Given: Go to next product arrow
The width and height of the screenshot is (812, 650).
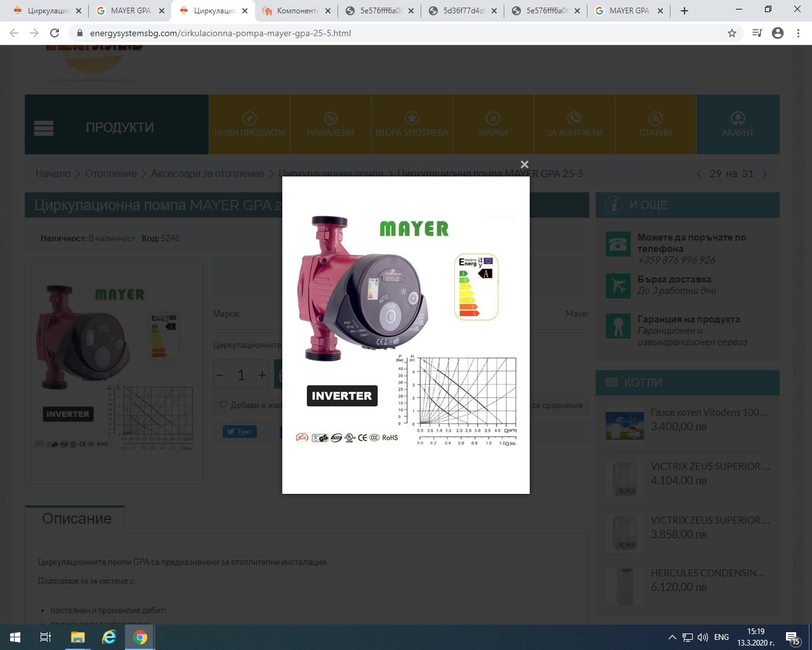Looking at the screenshot, I should 764,174.
